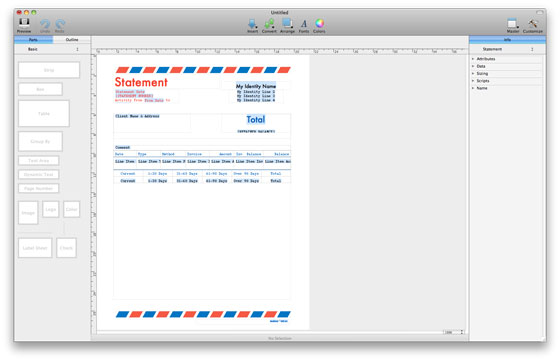Click the Master toolbar icon
This screenshot has width=560, height=361.
(513, 24)
